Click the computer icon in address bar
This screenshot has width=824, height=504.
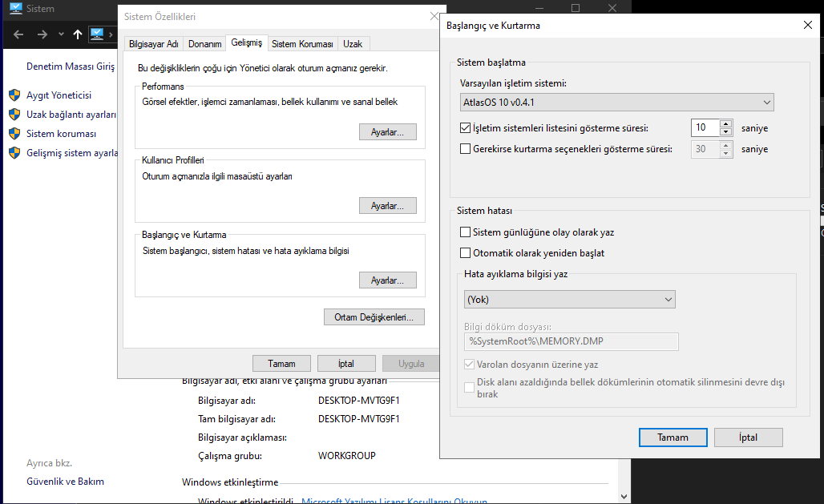pyautogui.click(x=97, y=34)
